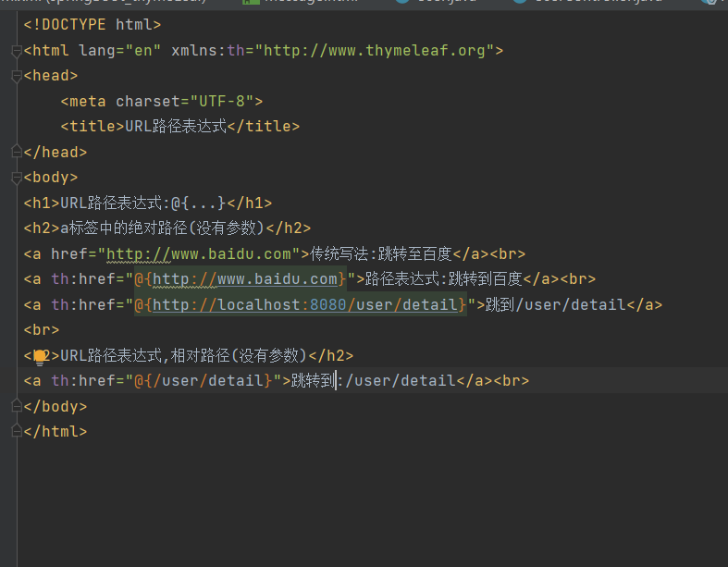Click the @{/user/detail} relative path expression
This screenshot has width=728, height=567.
pos(204,381)
